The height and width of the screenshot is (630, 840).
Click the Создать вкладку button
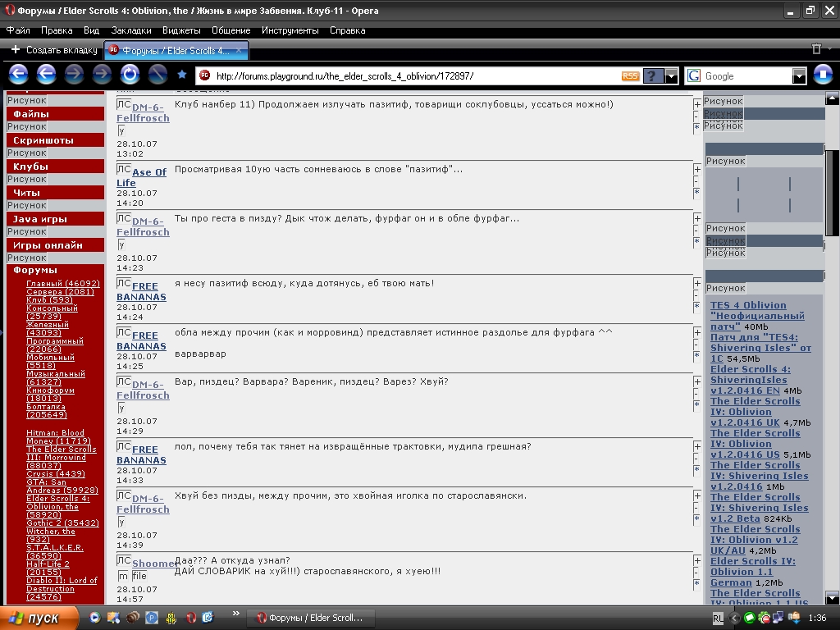click(x=54, y=50)
